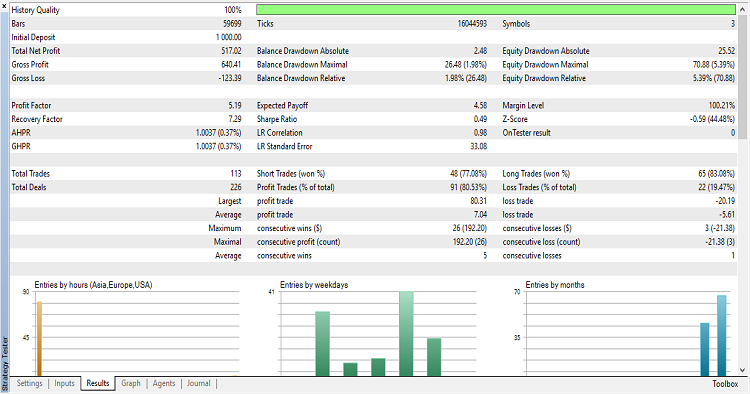Click the largest loss trade value -20.19
This screenshot has height=394, width=750.
pyautogui.click(x=726, y=201)
